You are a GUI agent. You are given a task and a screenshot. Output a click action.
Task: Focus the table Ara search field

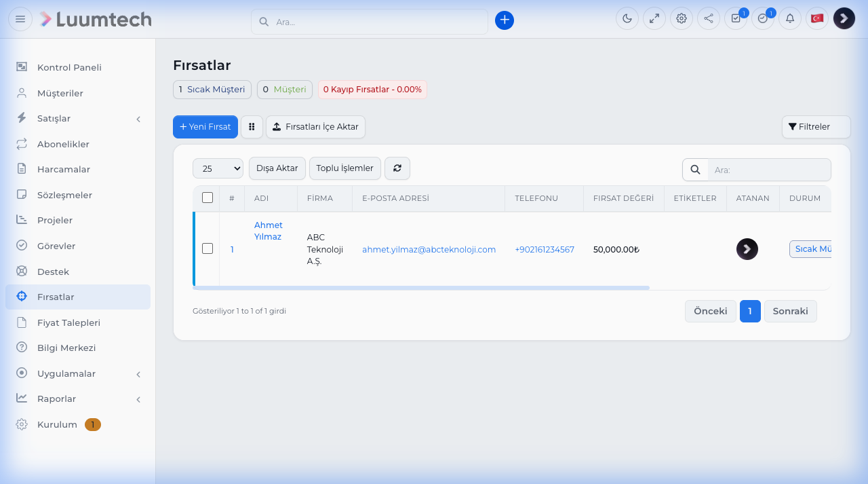(769, 170)
